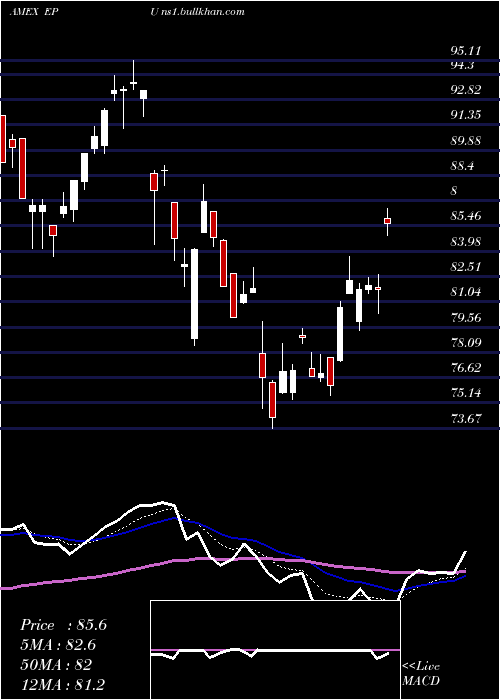Click the lowest red candle near 73.67
This screenshot has height=700, width=500.
coord(272,400)
